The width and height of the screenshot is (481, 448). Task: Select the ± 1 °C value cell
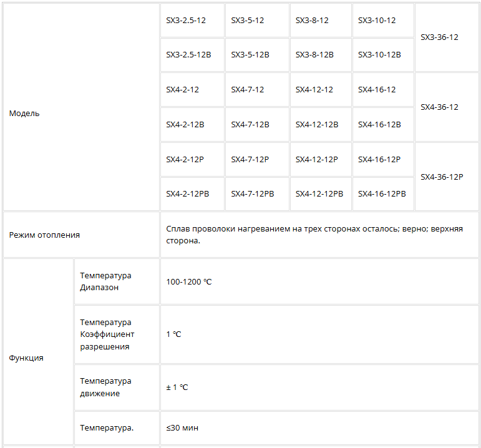click(x=319, y=387)
